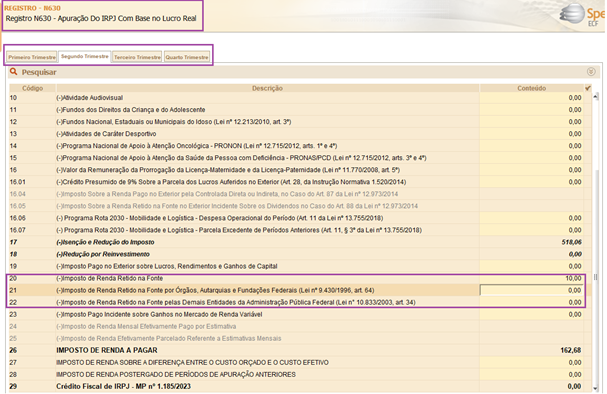Image resolution: width=607 pixels, height=394 pixels.
Task: Click value cell for row 16.01
Action: [x=532, y=182]
